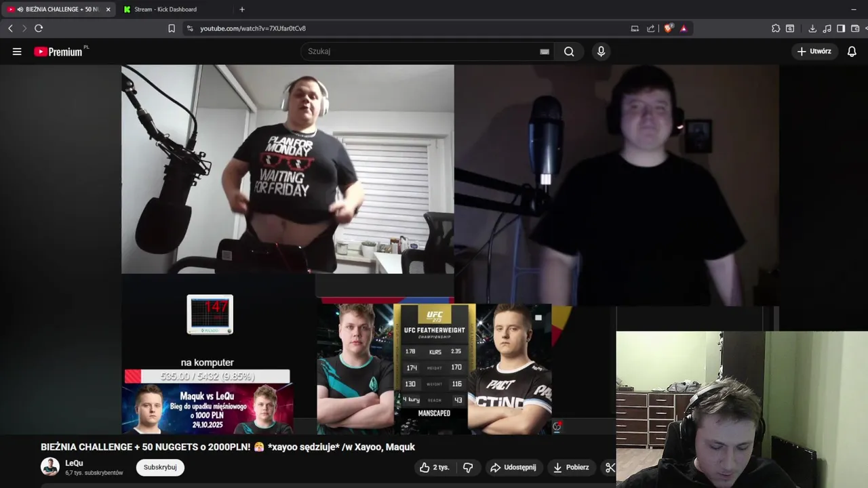This screenshot has width=868, height=488.
Task: Mute tab via speaker icon on YouTube tab
Action: coord(20,9)
